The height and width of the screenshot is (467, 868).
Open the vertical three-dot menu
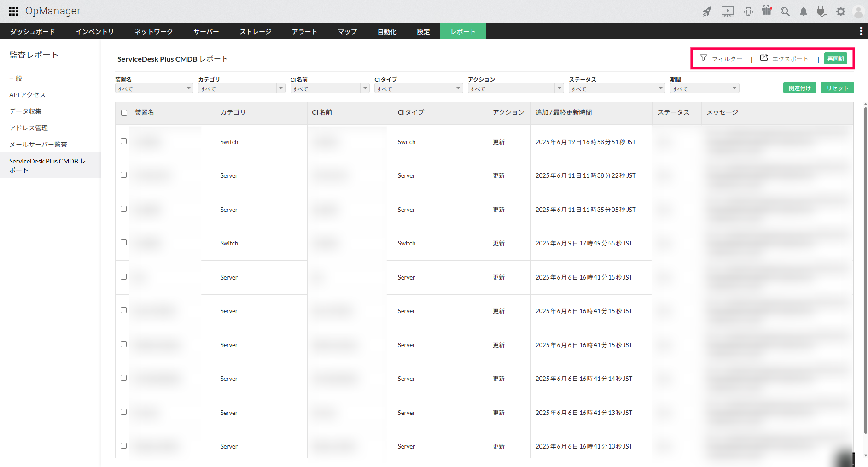click(x=861, y=31)
